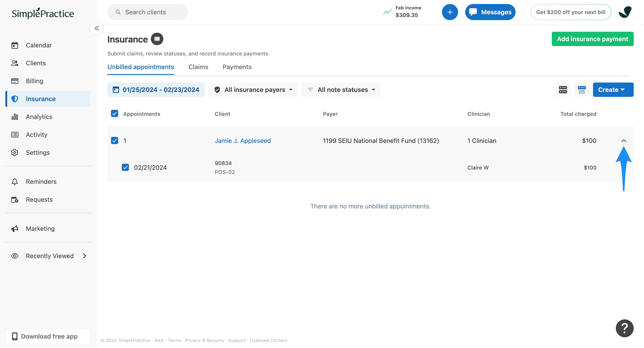Click the Claire W clinician name
Image resolution: width=644 pixels, height=348 pixels.
coord(478,168)
